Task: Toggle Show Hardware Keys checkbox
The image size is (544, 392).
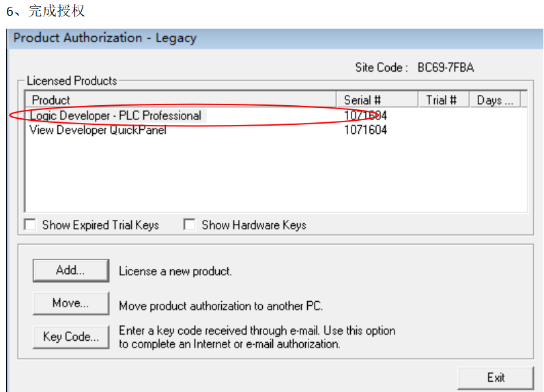Action: tap(190, 225)
